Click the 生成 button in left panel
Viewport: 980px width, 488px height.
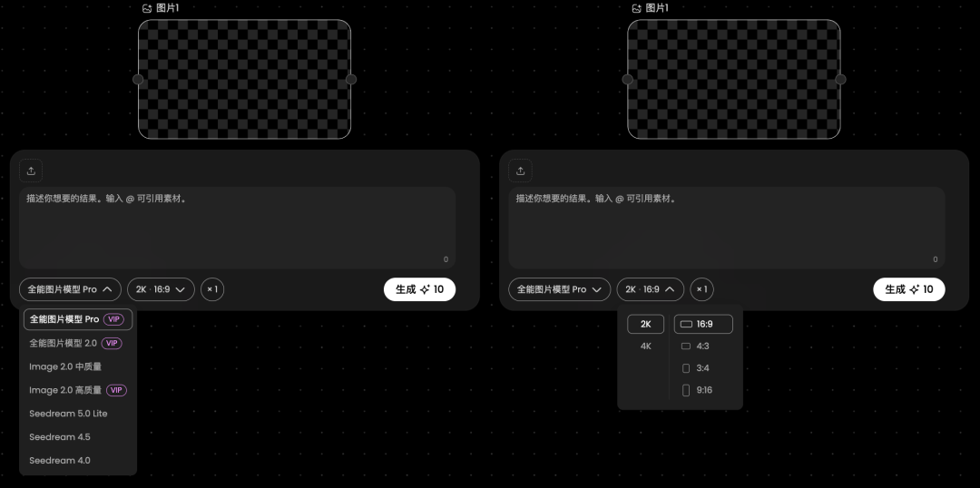click(x=419, y=289)
